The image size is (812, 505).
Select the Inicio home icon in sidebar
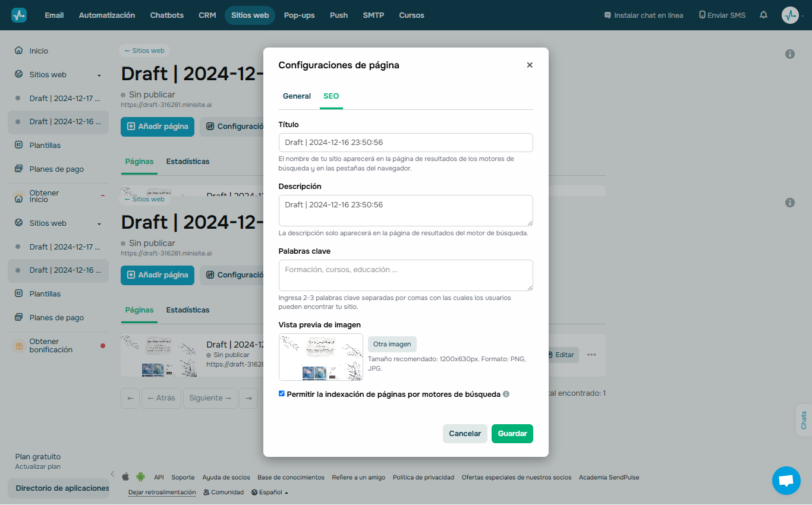point(17,50)
